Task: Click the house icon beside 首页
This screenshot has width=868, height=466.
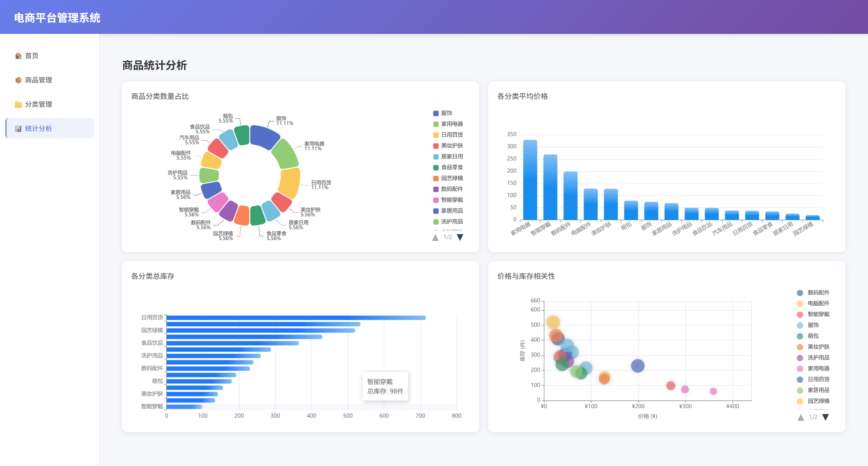Action: [x=18, y=56]
